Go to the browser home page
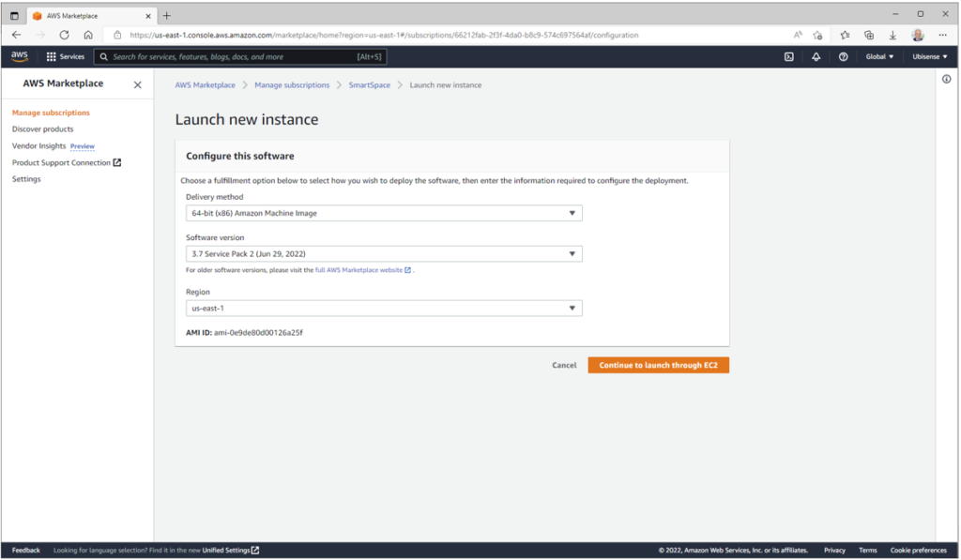961x560 pixels. [88, 35]
